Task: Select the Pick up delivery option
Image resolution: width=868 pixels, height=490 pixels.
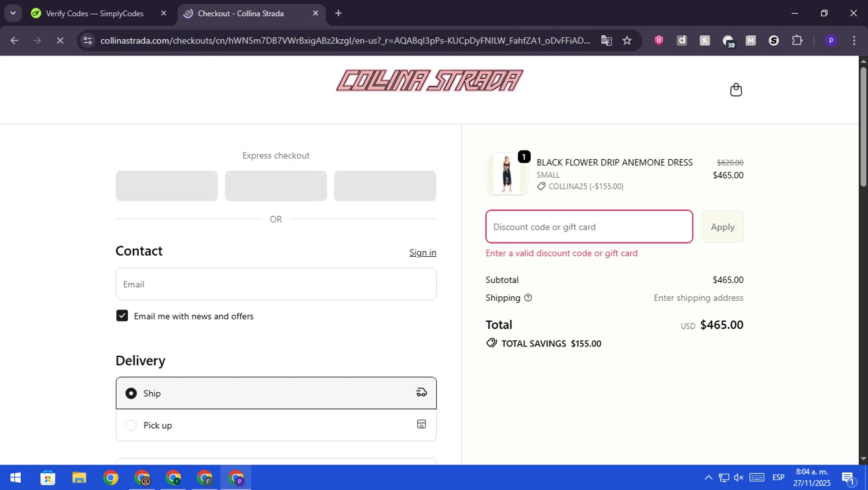Action: coord(276,425)
